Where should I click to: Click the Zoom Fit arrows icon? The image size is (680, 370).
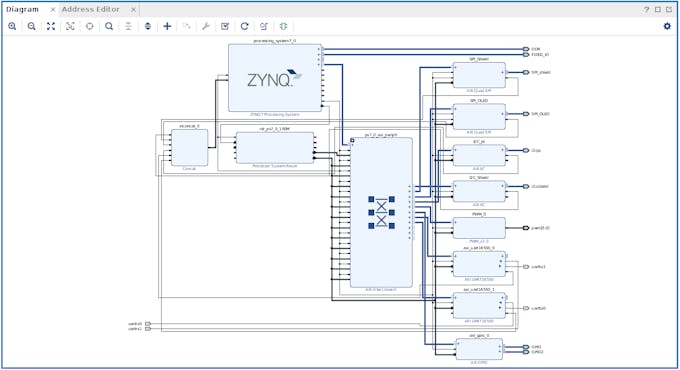pyautogui.click(x=51, y=26)
